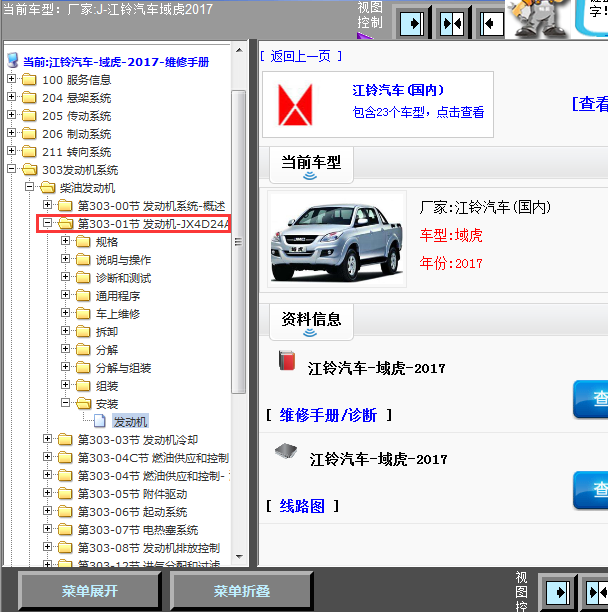Click the folder icon of 诊断和测试
The image size is (608, 612).
83,278
